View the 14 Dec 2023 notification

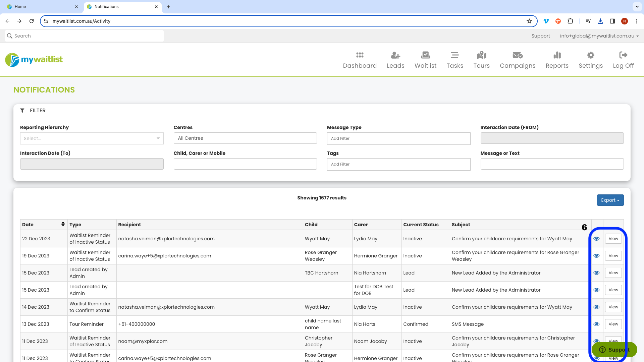coord(613,307)
